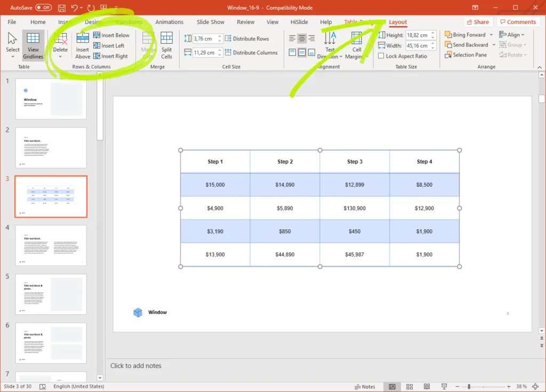Click spell check icon in status bar

coord(43,387)
